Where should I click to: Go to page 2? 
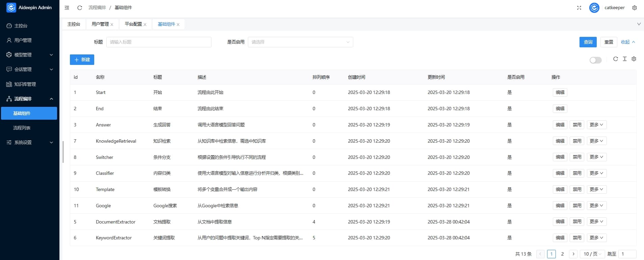pyautogui.click(x=562, y=254)
